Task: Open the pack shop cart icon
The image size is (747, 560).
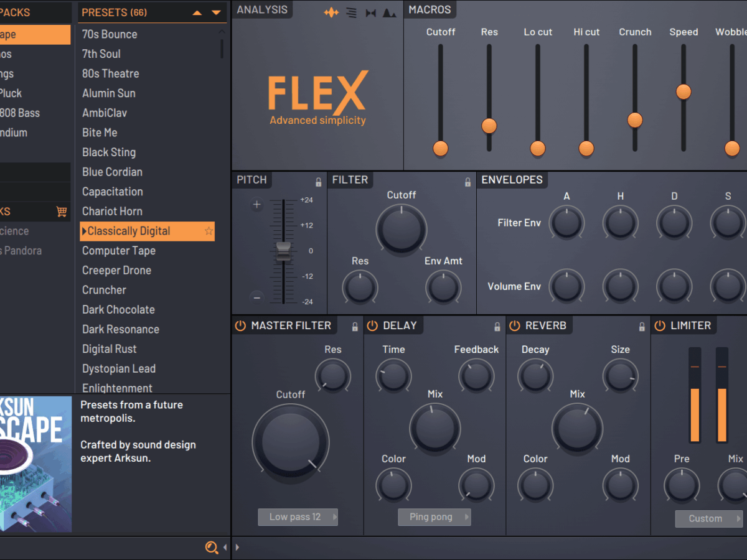Action: [61, 212]
